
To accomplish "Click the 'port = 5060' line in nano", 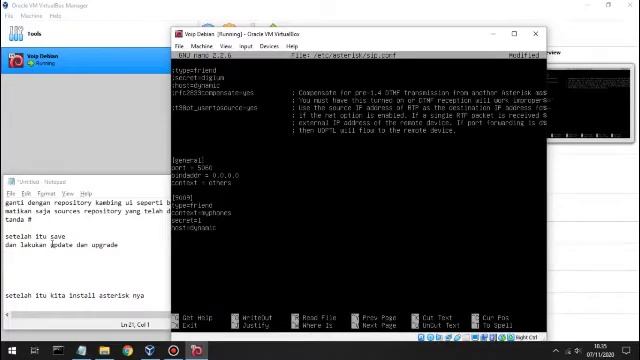I will [192, 168].
